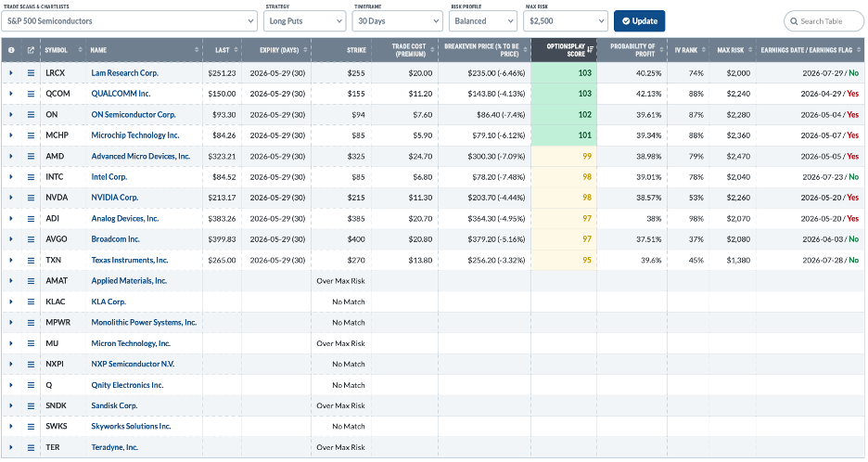Click Over Max Risk text in AMAT row
The image size is (868, 462).
(x=340, y=281)
